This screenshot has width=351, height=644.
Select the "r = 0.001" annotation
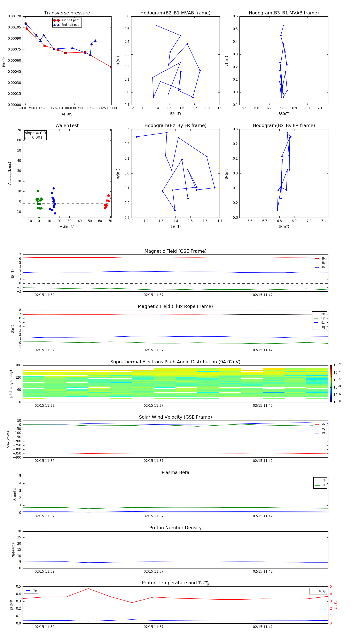pos(34,138)
